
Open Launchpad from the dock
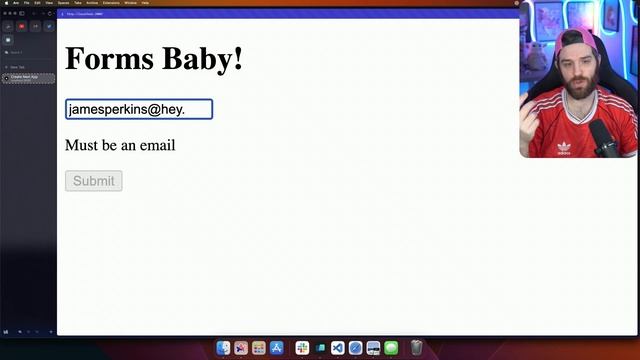[x=259, y=348]
